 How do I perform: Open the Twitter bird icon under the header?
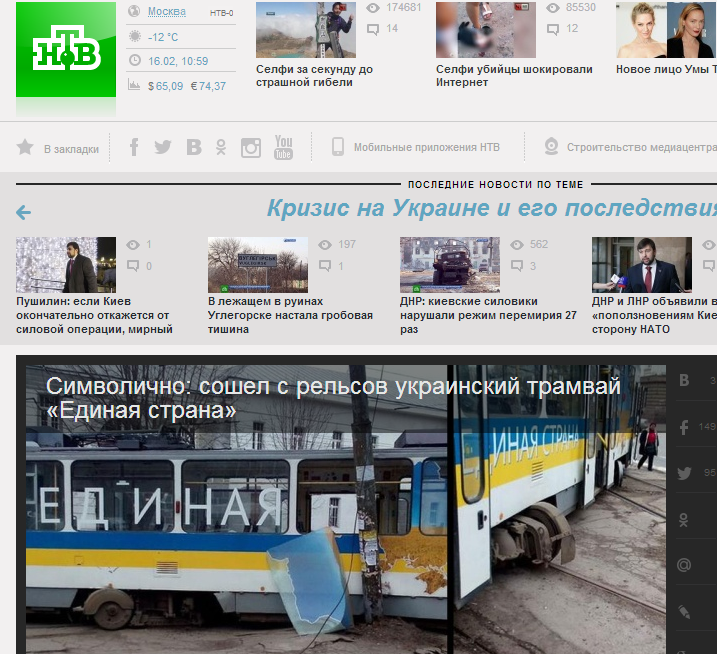click(x=163, y=147)
